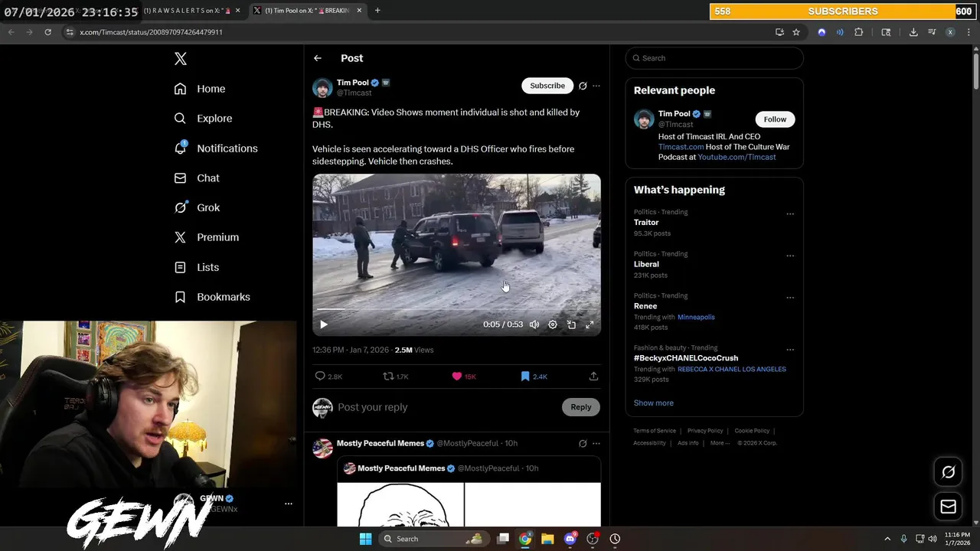Toggle the bookmark with 2.4K

pyautogui.click(x=534, y=377)
